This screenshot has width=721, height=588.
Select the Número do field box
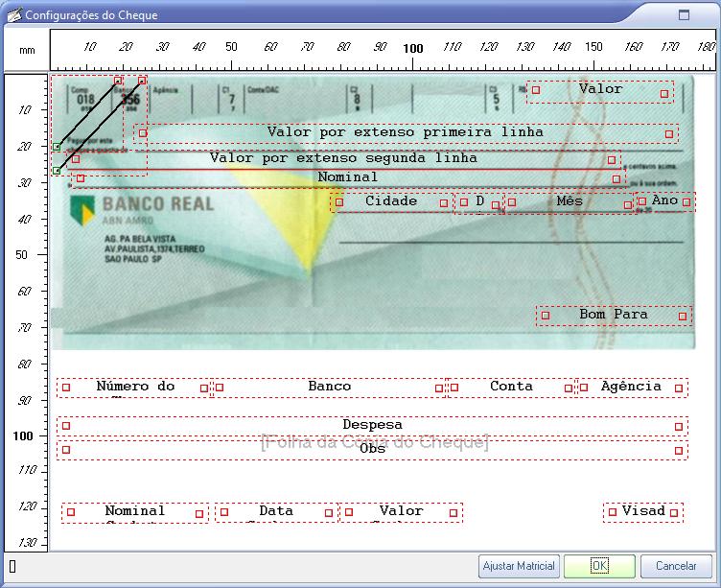point(135,387)
